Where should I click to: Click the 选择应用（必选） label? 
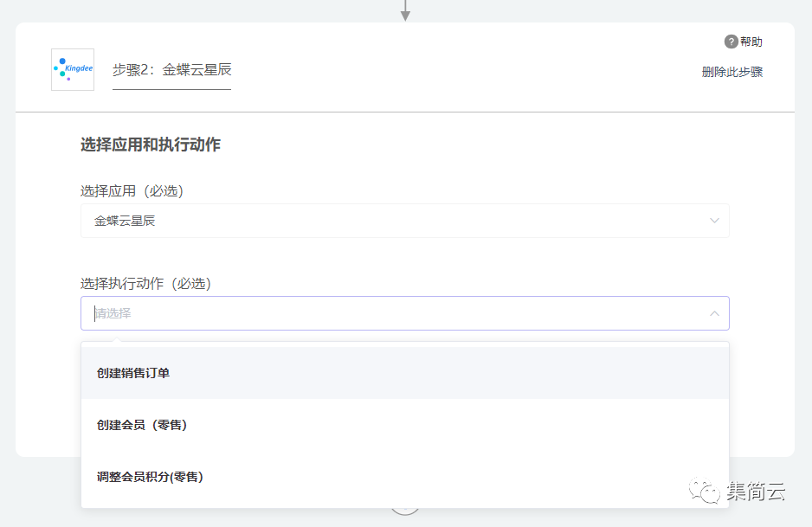coord(132,191)
